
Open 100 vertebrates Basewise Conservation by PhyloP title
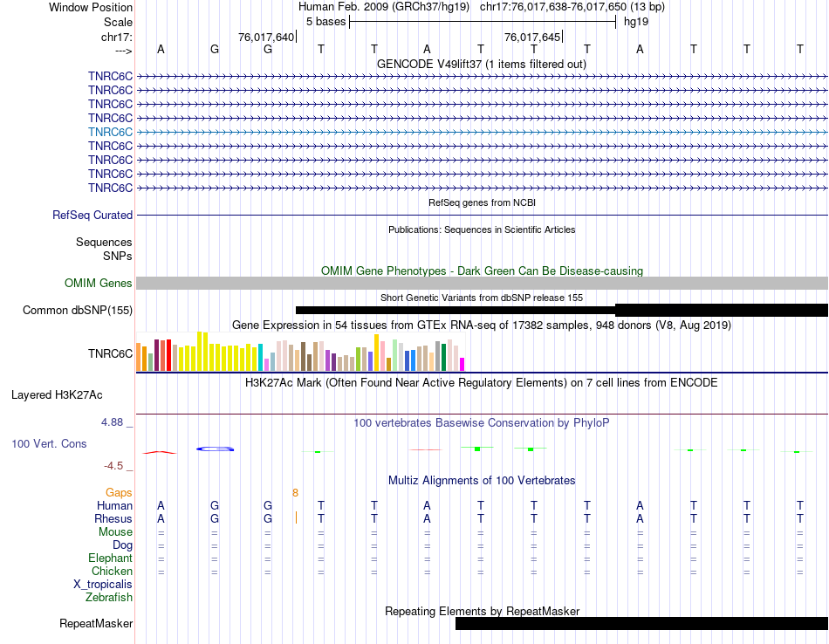tap(482, 423)
